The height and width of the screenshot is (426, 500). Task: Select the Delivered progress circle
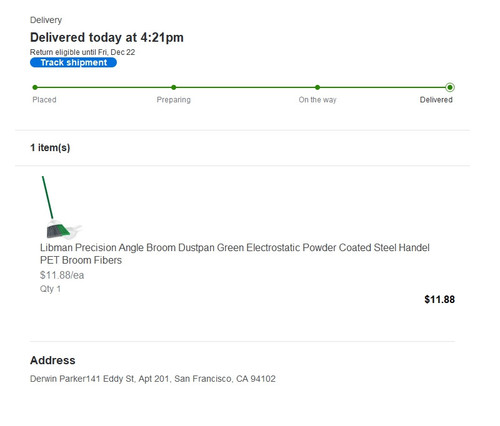(x=450, y=87)
